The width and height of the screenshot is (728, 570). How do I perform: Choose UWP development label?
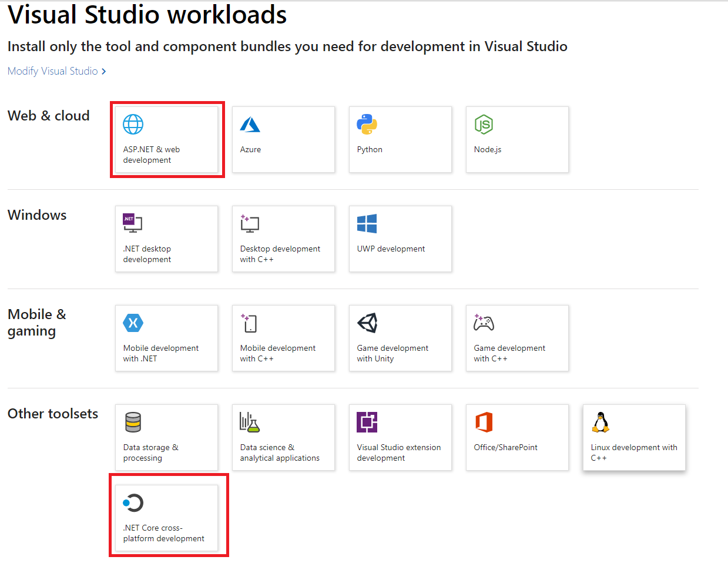(x=391, y=249)
